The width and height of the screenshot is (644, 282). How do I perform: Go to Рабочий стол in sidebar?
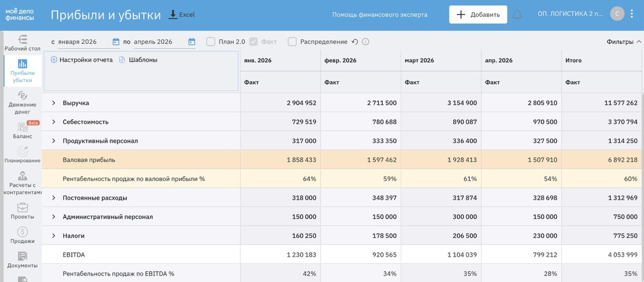pos(22,43)
